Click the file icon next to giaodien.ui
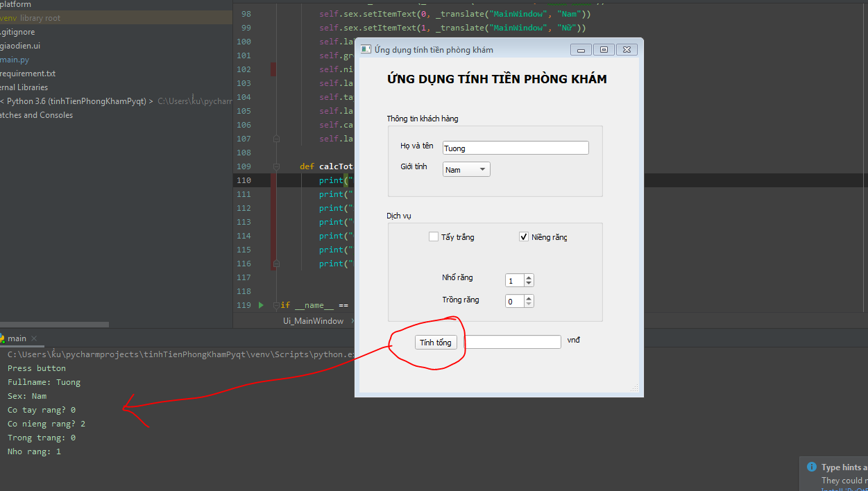The height and width of the screenshot is (491, 868). [1, 46]
